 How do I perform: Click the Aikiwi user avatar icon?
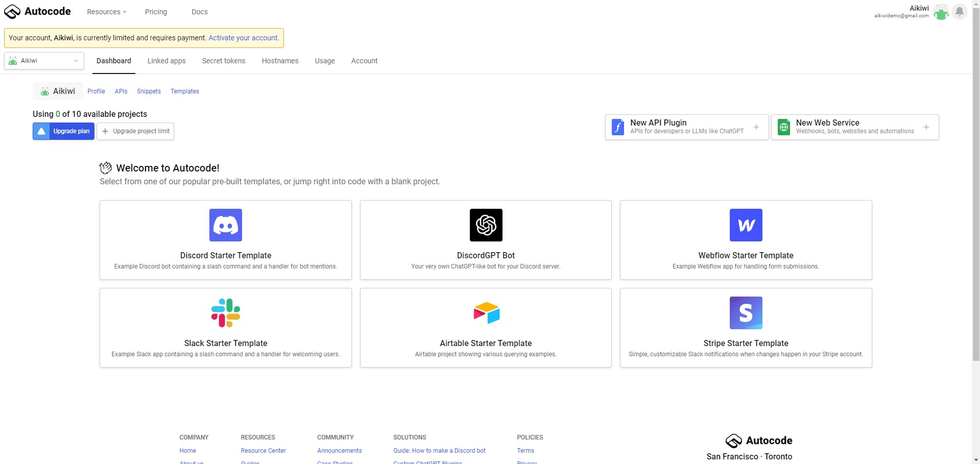coord(941,12)
